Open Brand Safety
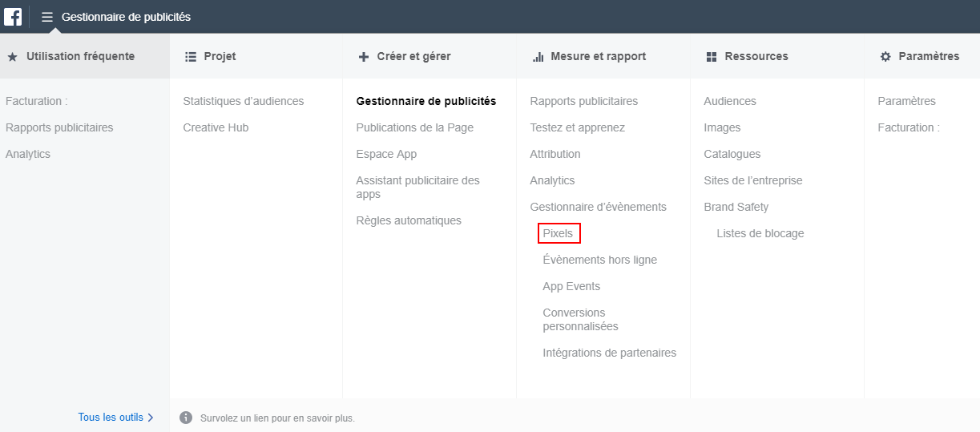Screen dimensions: 980x432 click(x=736, y=207)
